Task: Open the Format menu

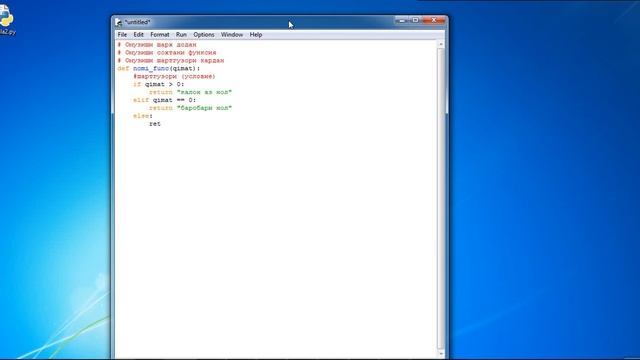Action: [160, 35]
